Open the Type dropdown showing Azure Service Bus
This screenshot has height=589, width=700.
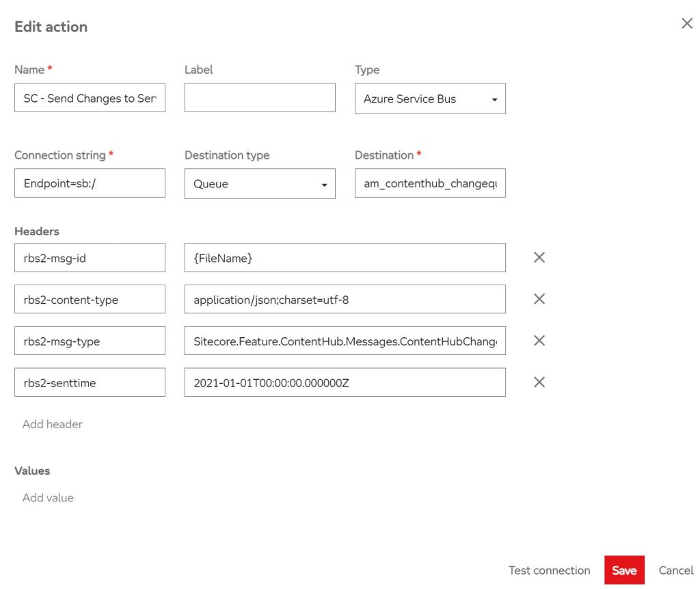[x=430, y=99]
